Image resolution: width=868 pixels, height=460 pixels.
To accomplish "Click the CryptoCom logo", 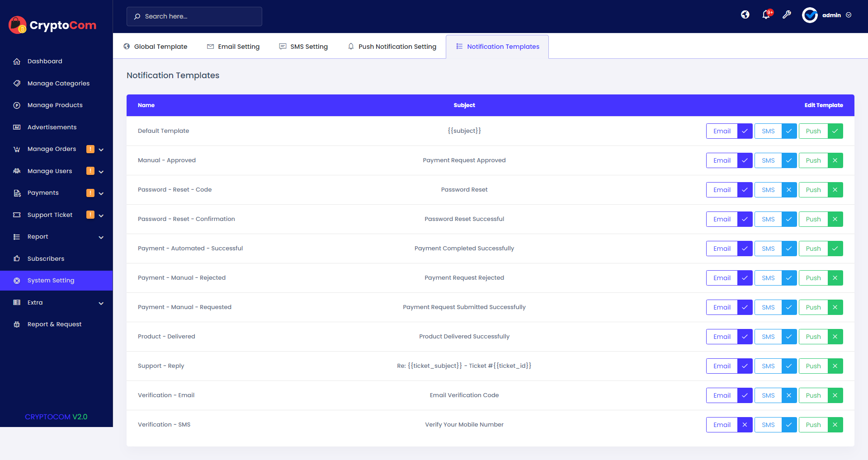I will click(52, 25).
